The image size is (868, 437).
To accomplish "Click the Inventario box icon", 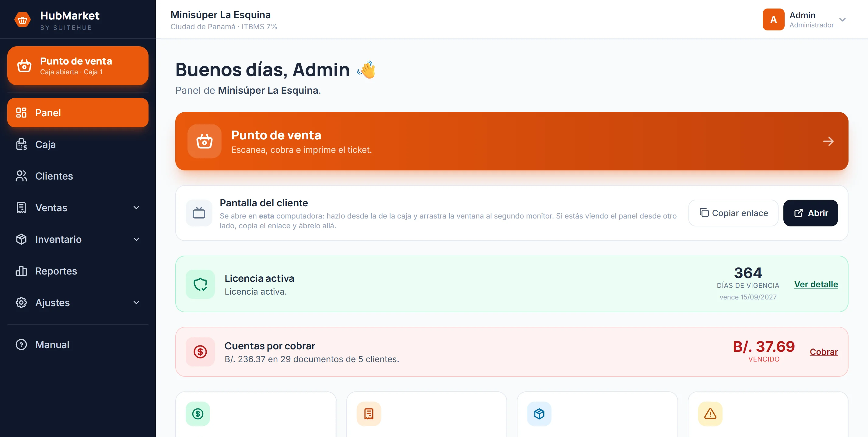I will (21, 239).
